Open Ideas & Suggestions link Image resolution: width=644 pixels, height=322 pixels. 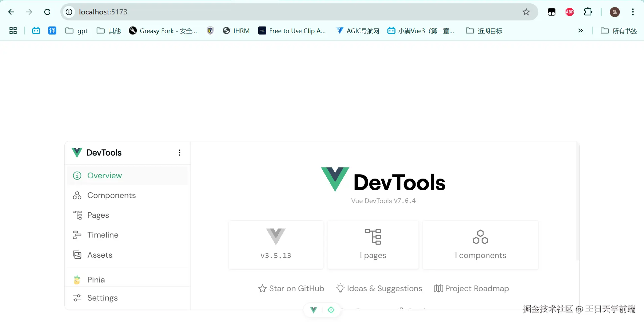pyautogui.click(x=379, y=288)
